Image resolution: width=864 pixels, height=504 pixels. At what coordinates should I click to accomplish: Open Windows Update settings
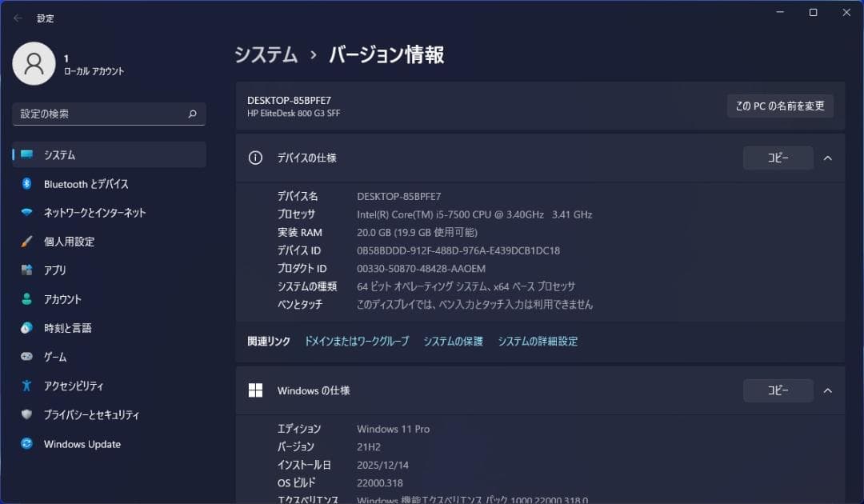82,444
